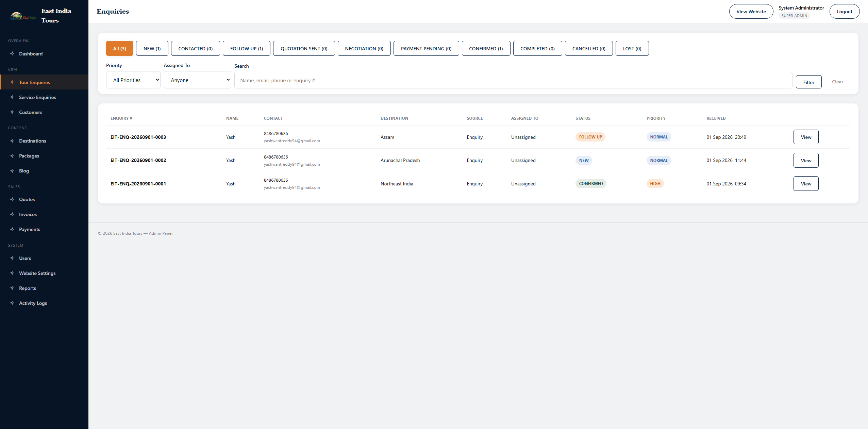Switch to the CONFIRMED (1) tab
Image resolution: width=868 pixels, height=429 pixels.
[486, 48]
